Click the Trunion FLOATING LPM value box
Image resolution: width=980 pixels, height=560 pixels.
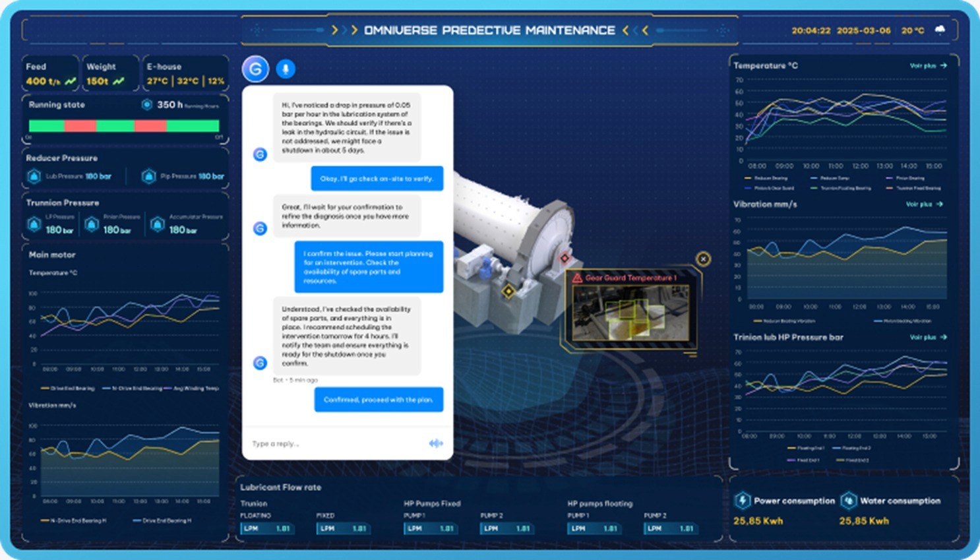point(268,528)
